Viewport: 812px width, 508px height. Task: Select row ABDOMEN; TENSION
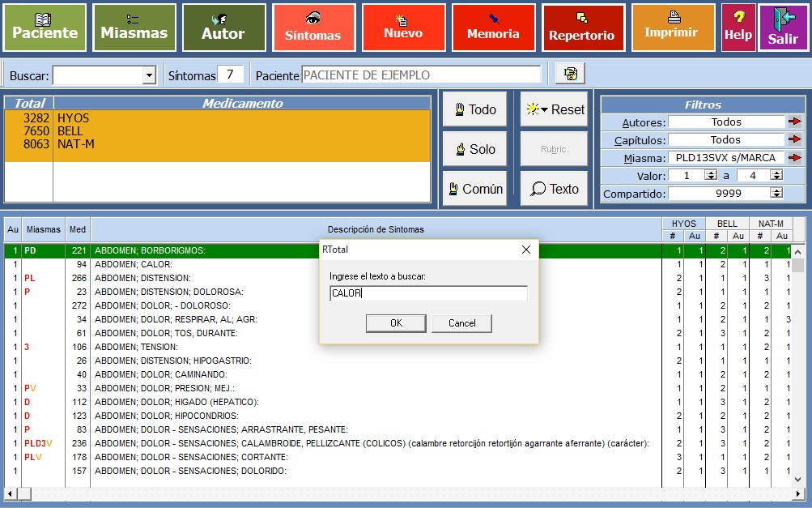(397, 347)
